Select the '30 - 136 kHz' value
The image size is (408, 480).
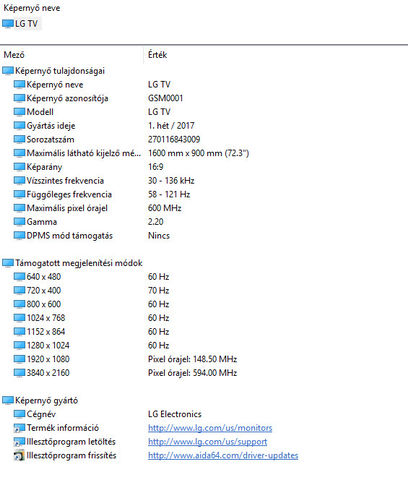(171, 180)
